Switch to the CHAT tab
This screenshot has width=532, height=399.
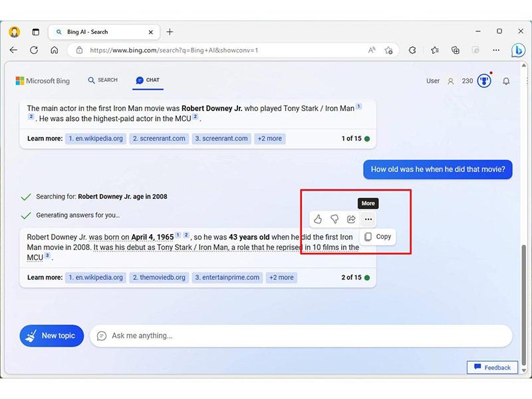pos(148,80)
